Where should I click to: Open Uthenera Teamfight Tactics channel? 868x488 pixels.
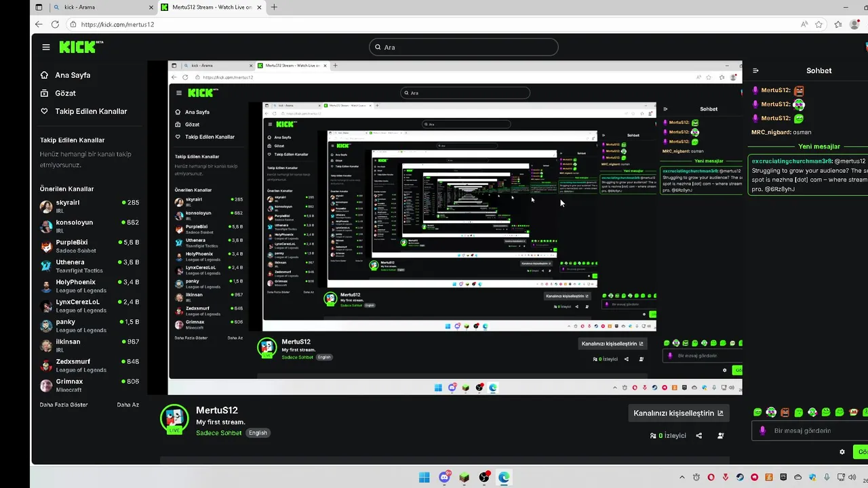pos(89,266)
